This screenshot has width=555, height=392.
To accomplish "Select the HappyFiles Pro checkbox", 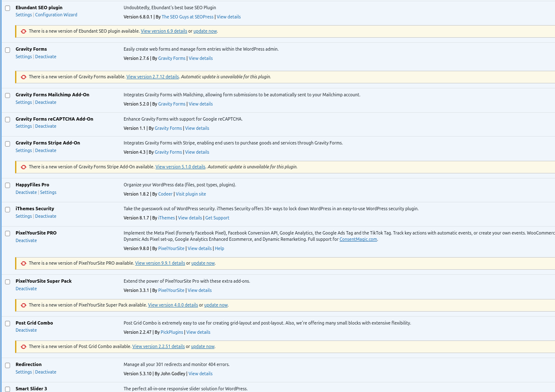I will 8,186.
